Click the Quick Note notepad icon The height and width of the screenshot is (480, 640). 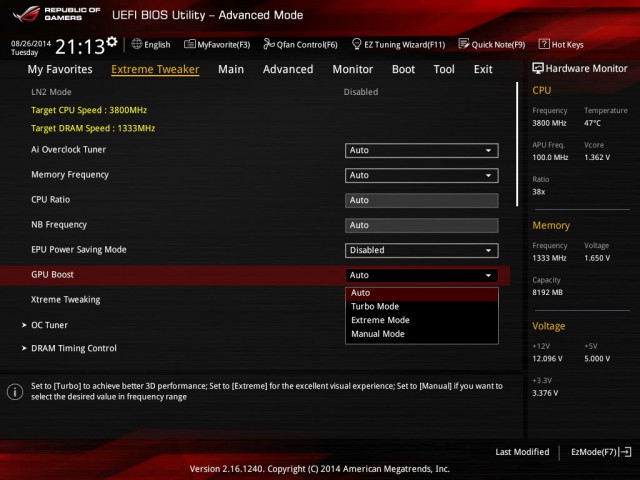[x=464, y=44]
